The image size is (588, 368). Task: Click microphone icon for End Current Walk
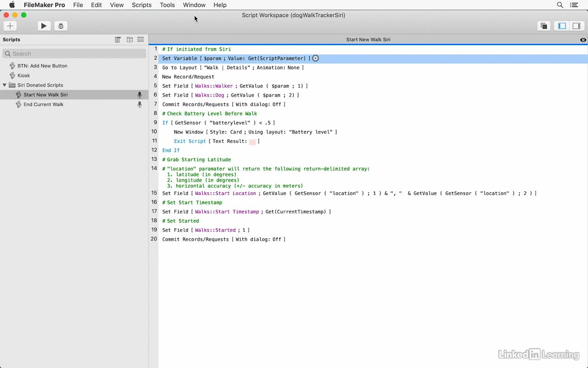click(140, 104)
